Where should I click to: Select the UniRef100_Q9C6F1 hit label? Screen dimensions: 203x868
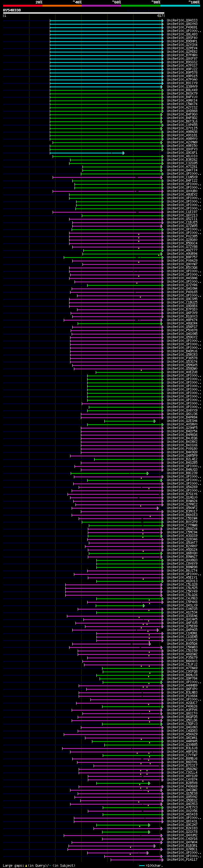pos(182,153)
